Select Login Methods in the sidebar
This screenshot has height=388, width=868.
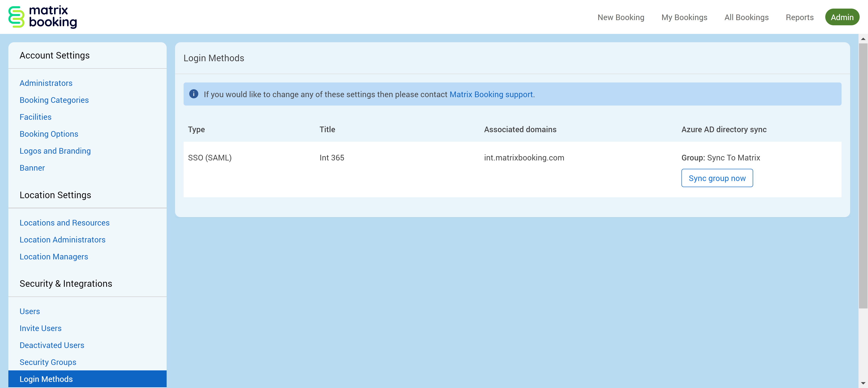coord(87,379)
